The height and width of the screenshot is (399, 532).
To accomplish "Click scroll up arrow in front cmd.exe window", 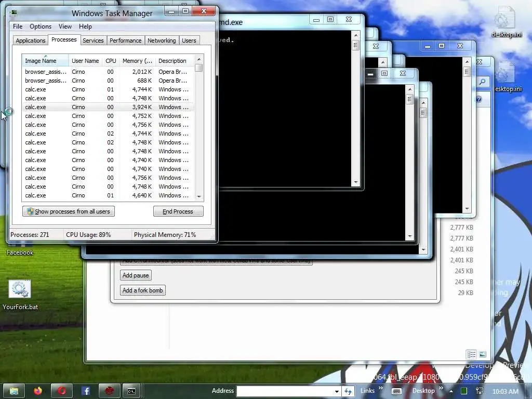I will [355, 35].
